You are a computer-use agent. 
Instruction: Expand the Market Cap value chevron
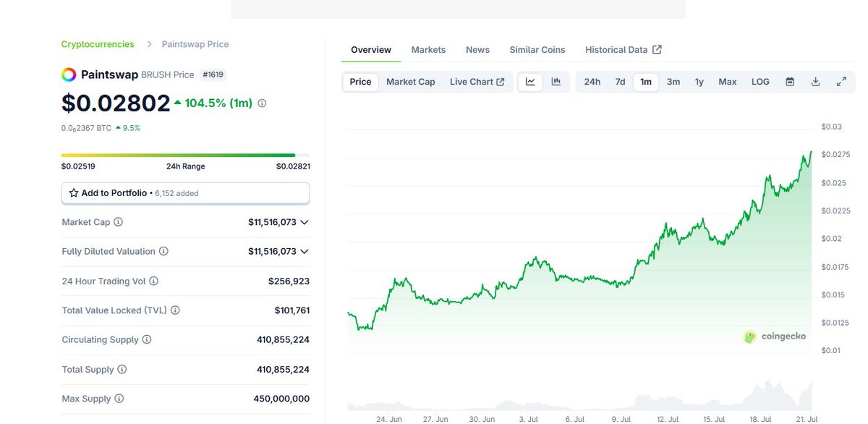tap(305, 222)
